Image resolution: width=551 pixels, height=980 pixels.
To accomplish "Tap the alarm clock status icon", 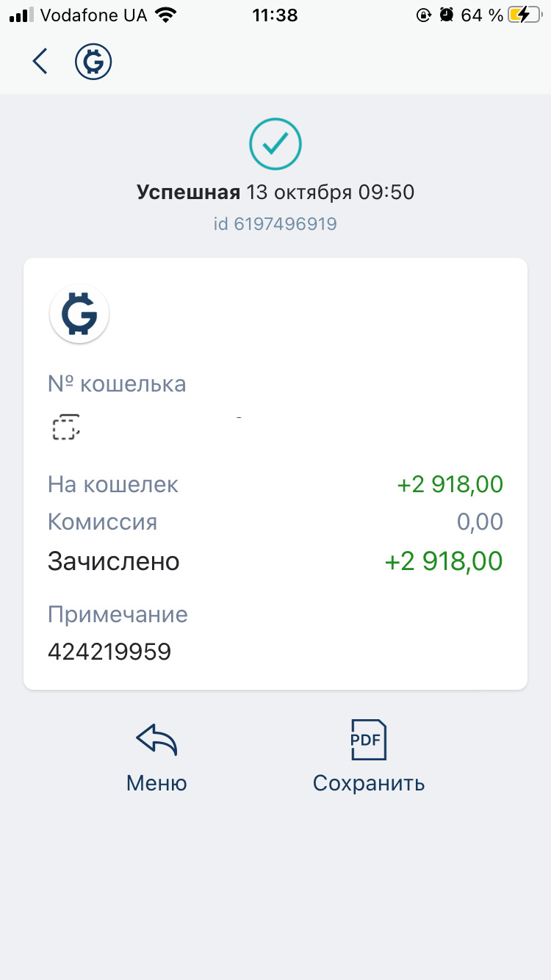I will (x=446, y=15).
